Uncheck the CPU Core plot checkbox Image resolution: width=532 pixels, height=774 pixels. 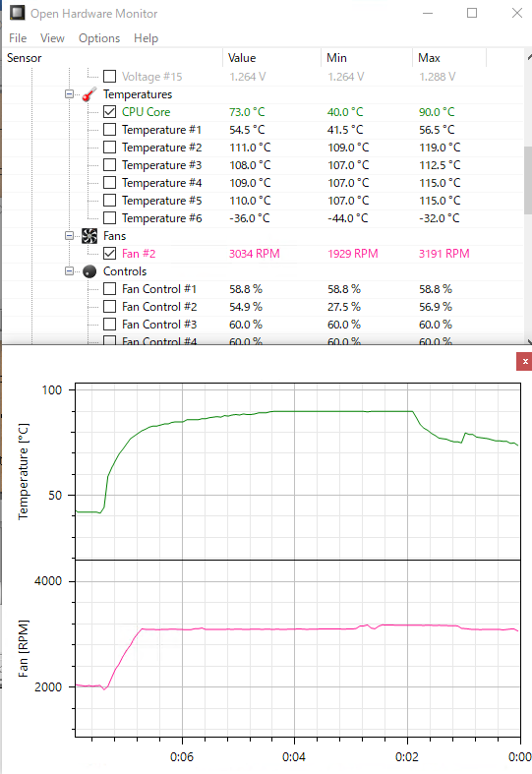(x=109, y=112)
